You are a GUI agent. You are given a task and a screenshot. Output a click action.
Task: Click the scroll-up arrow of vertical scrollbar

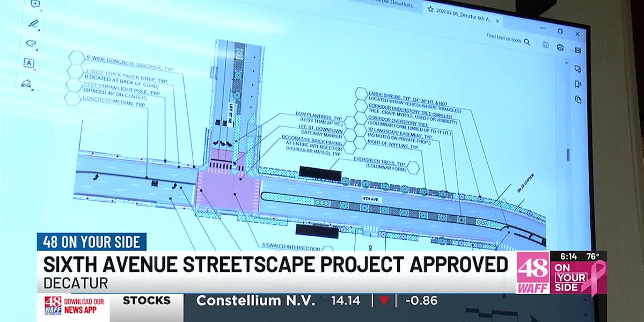click(x=568, y=62)
